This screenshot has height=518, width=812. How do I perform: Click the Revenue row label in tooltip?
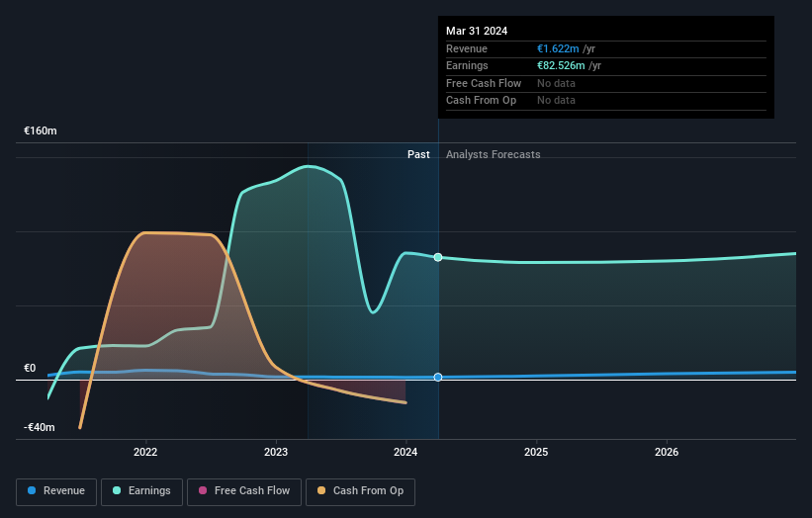point(467,48)
